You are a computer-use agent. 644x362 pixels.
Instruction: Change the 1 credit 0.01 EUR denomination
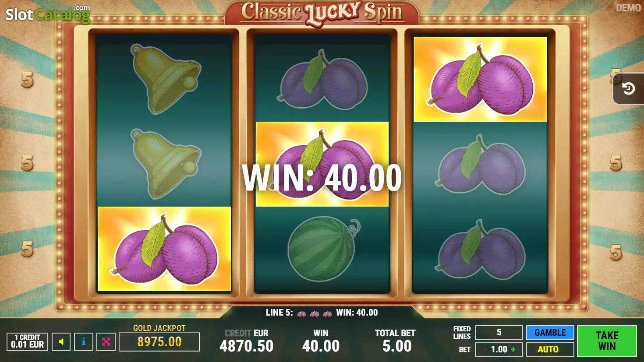pyautogui.click(x=27, y=341)
